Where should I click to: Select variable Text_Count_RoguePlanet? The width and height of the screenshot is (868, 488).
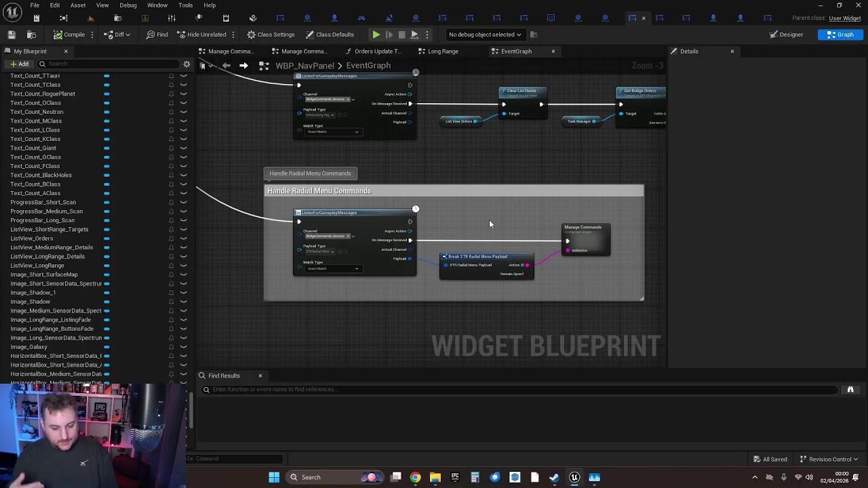tap(43, 94)
